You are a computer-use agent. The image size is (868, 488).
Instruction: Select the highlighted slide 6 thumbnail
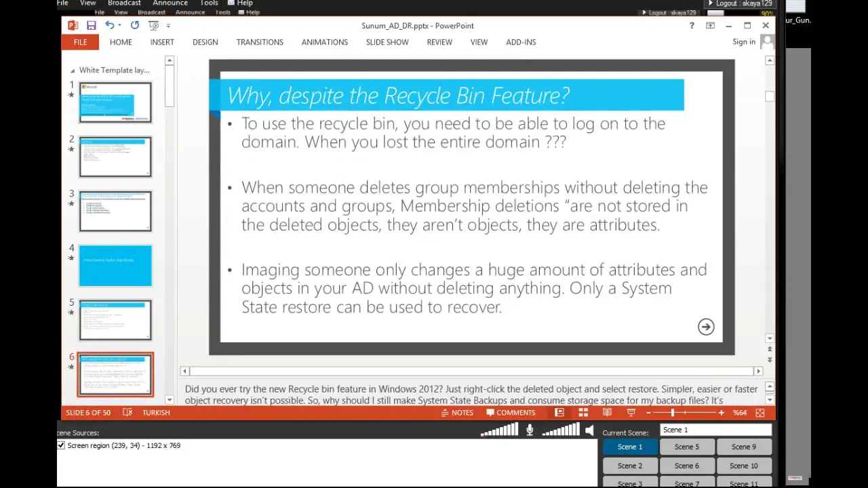[x=115, y=374]
